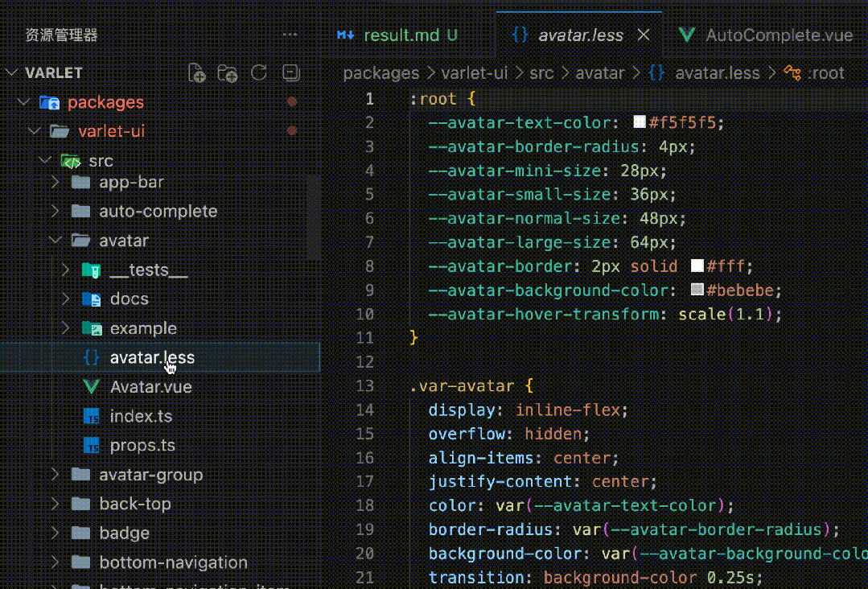The width and height of the screenshot is (868, 589).
Task: Click the New Folder icon in explorer header
Action: tap(228, 73)
